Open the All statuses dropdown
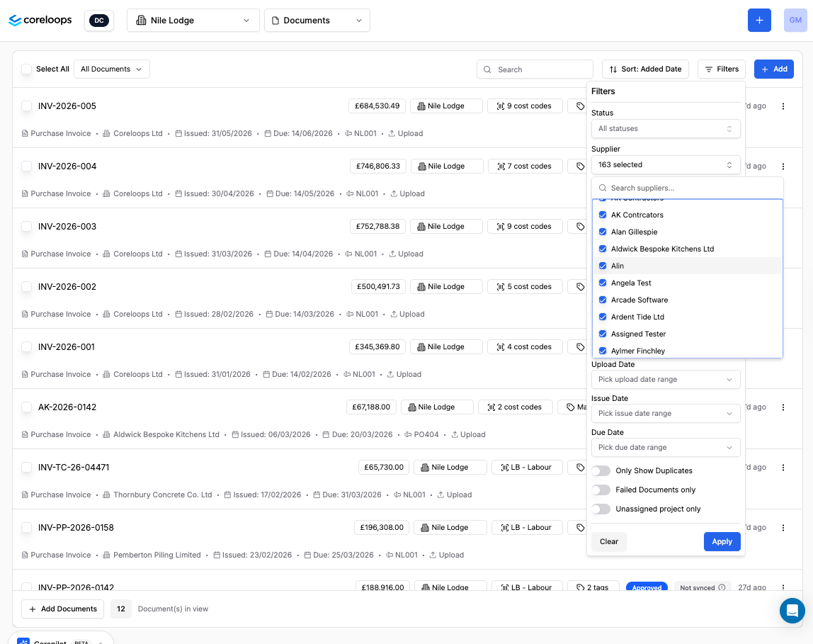The height and width of the screenshot is (644, 813). 666,129
